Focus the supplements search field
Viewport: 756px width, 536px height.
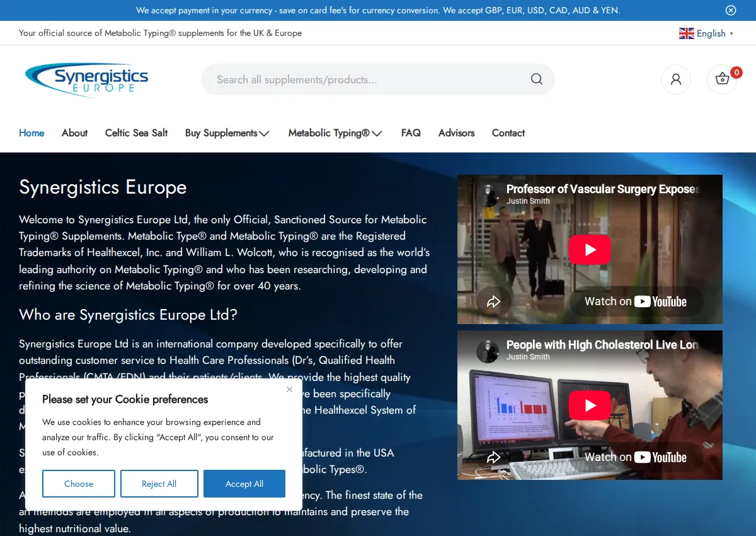tap(377, 79)
